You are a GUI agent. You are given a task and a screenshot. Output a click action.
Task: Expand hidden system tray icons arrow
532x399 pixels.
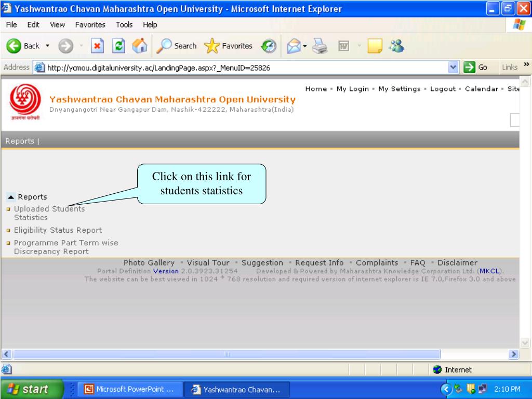(446, 389)
